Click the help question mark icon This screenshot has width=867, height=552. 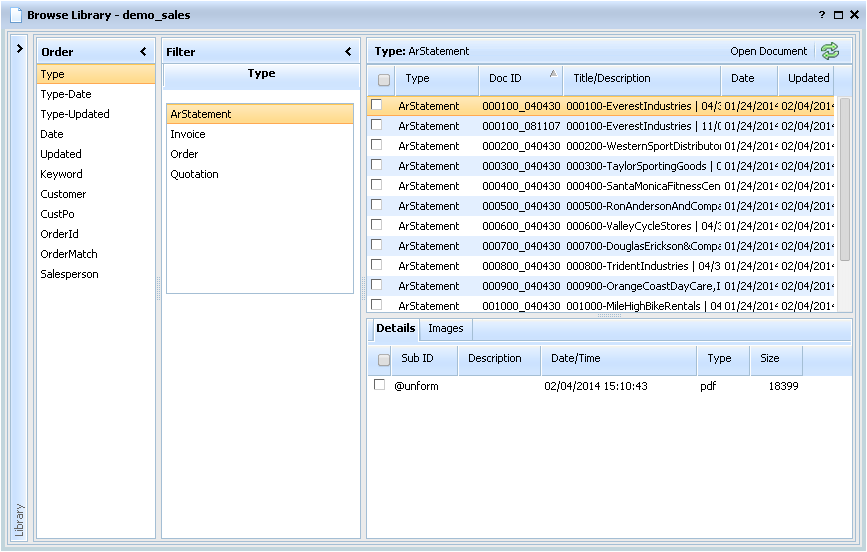click(x=822, y=15)
